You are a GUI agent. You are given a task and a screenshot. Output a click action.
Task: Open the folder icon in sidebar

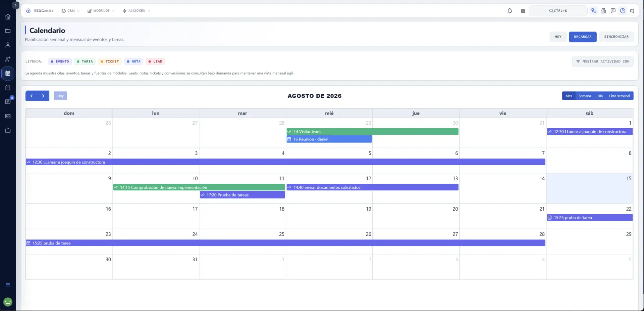[8, 31]
